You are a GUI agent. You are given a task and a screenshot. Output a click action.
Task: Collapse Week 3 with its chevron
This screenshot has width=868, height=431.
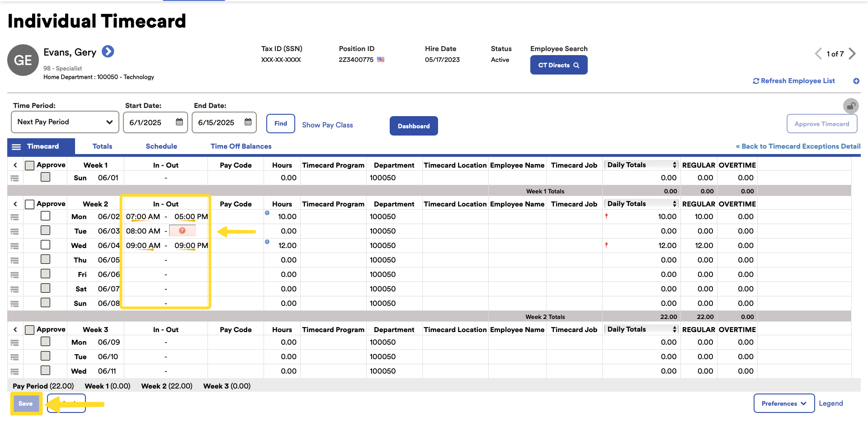click(x=15, y=330)
